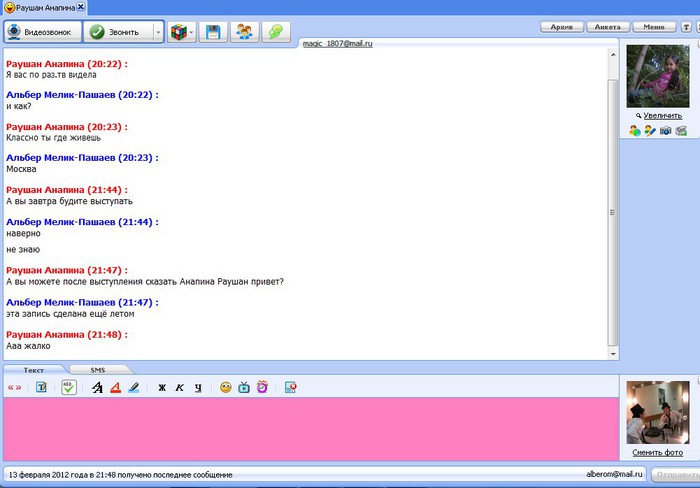700x488 pixels.
Task: Click the message 'Москва'
Action: click(x=21, y=169)
